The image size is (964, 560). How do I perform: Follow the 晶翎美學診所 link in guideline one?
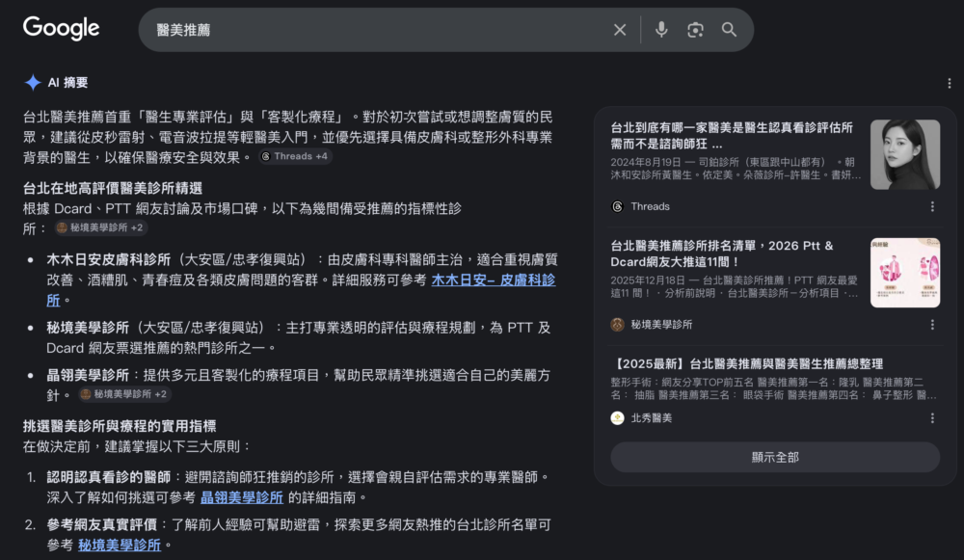point(242,497)
